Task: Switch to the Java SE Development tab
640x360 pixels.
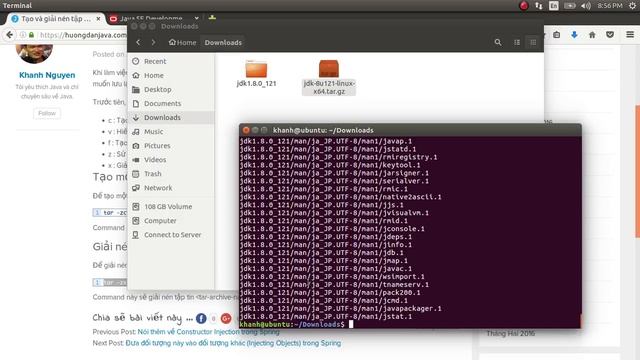Action: [x=151, y=19]
